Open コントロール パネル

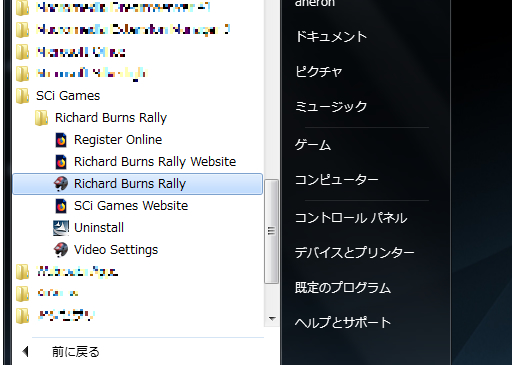[351, 218]
